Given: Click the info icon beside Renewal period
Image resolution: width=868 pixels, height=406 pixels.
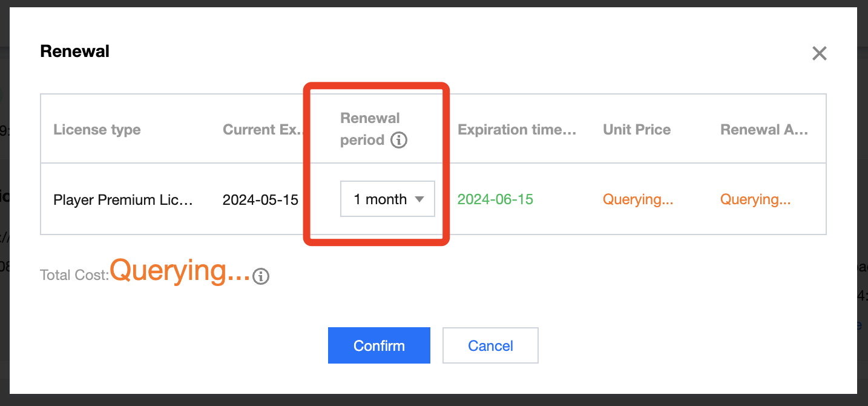Looking at the screenshot, I should click(398, 141).
